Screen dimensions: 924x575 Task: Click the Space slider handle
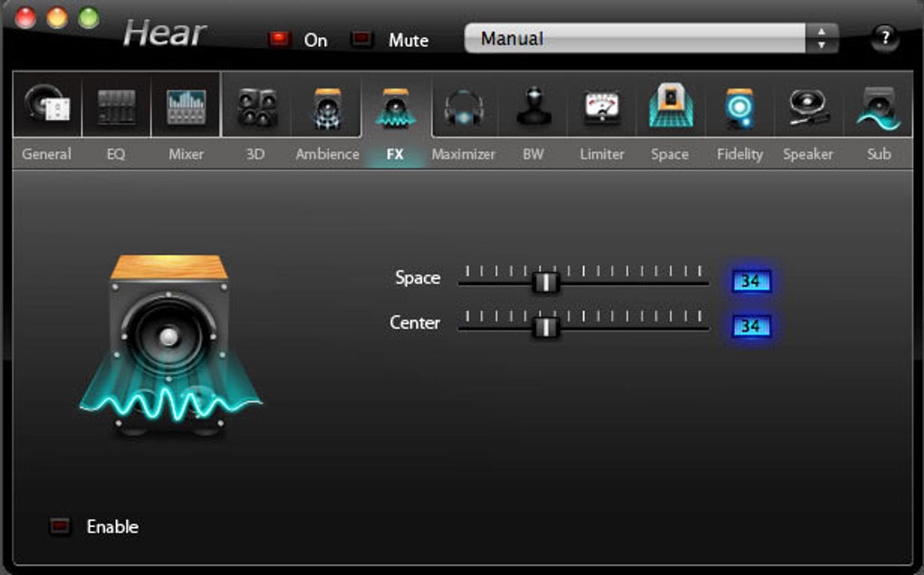click(x=546, y=283)
